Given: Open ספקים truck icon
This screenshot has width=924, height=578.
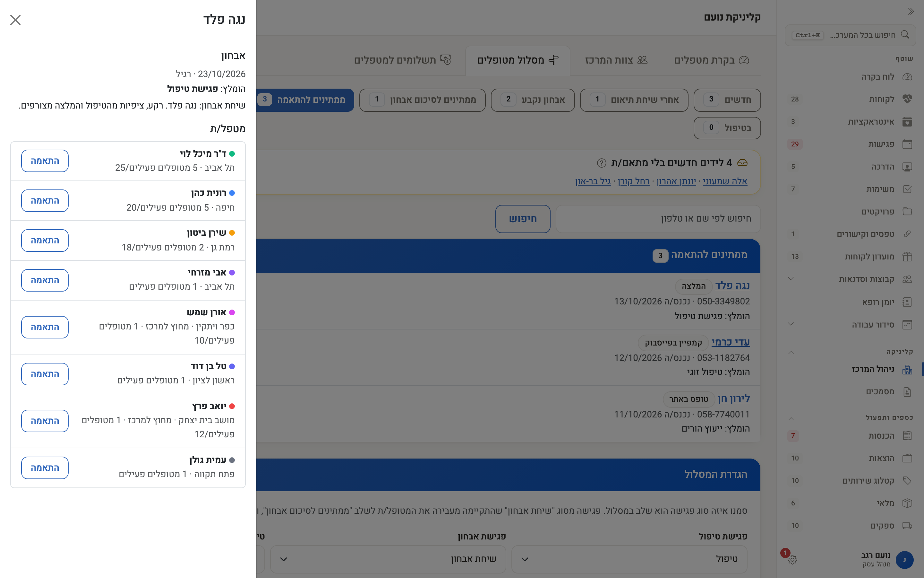Looking at the screenshot, I should pos(907,526).
